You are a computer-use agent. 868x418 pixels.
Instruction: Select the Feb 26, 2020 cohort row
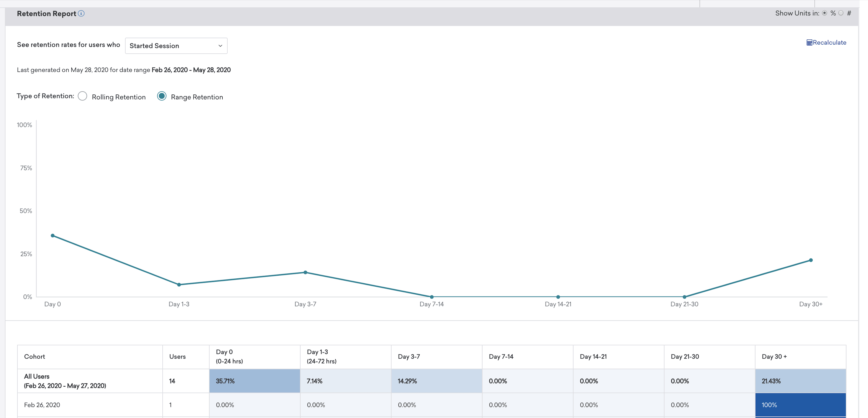click(432, 405)
